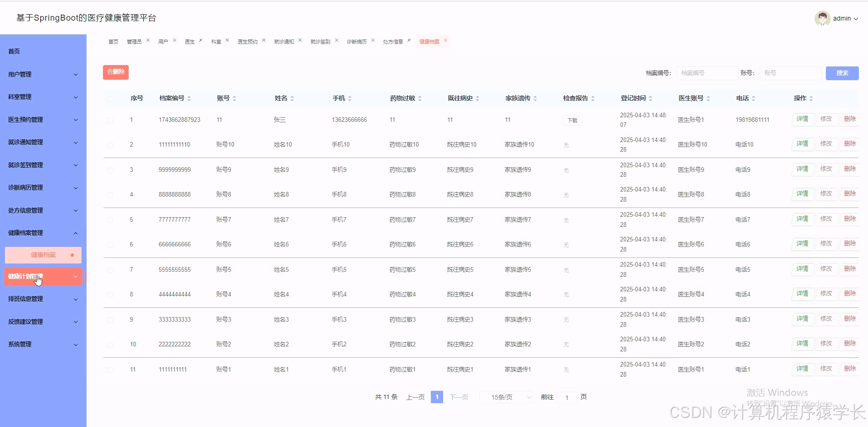The height and width of the screenshot is (427, 868).
Task: Collapse the 健康档案管理 sidebar section
Action: pos(43,233)
